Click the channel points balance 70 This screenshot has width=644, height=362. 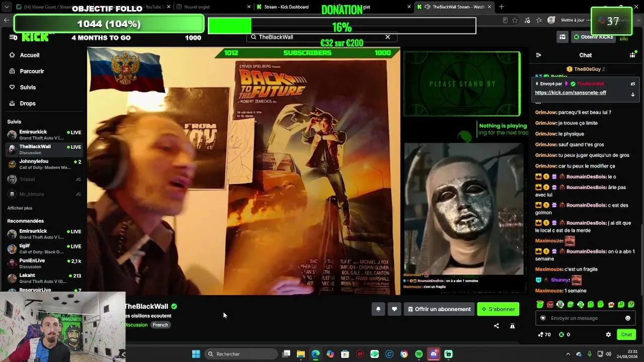(x=544, y=335)
